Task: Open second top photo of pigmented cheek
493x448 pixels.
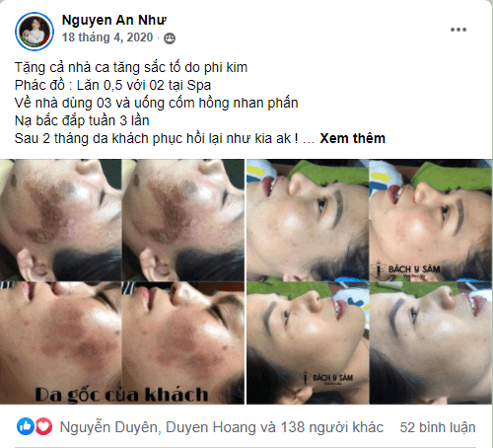Action: pyautogui.click(x=183, y=220)
